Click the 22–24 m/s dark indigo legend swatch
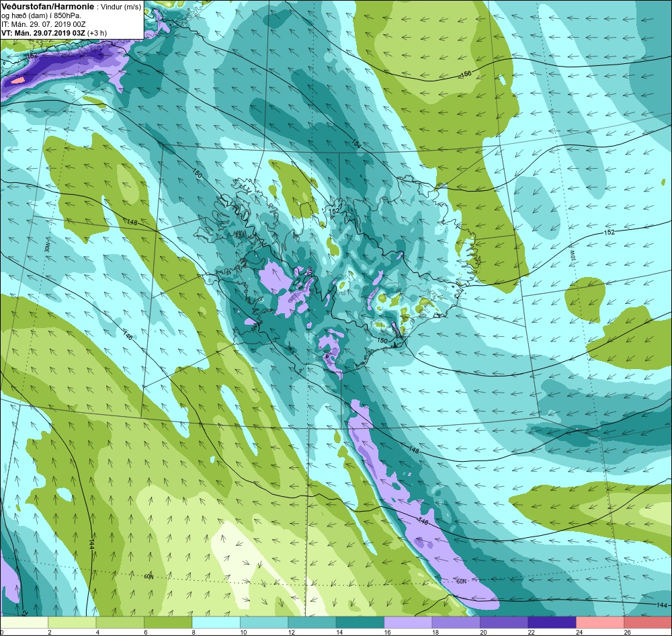The width and height of the screenshot is (672, 636). [552, 622]
